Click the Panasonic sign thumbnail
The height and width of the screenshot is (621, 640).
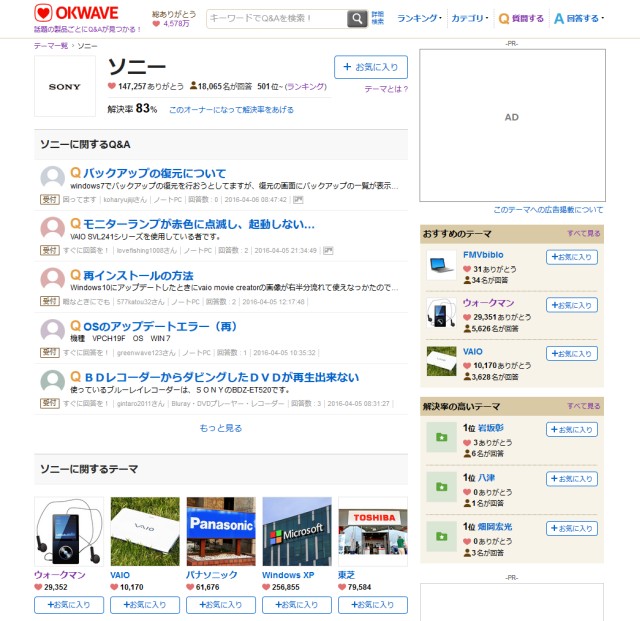(221, 531)
